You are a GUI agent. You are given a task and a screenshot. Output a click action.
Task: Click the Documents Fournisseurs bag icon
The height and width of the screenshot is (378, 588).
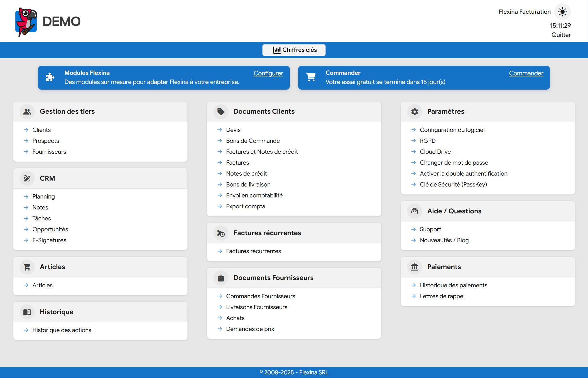pos(221,278)
